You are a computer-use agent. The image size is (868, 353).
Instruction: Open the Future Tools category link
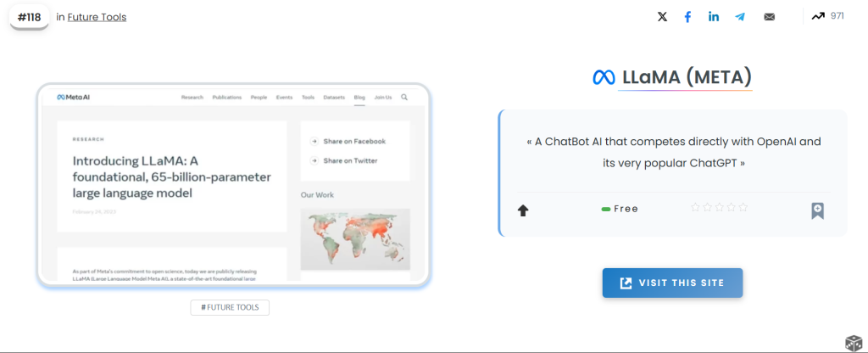click(x=97, y=17)
